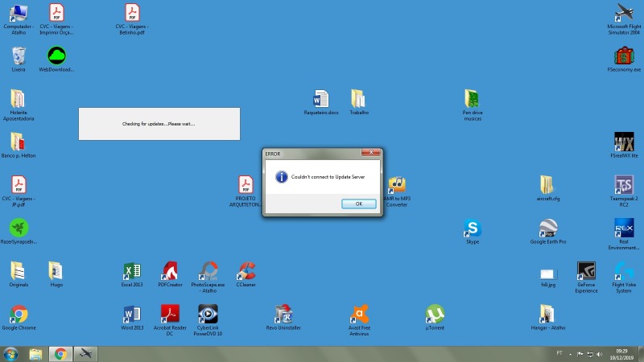Viewport: 644px width, 362px height.
Task: Open the Action Center flag tray icon
Action: point(580,354)
